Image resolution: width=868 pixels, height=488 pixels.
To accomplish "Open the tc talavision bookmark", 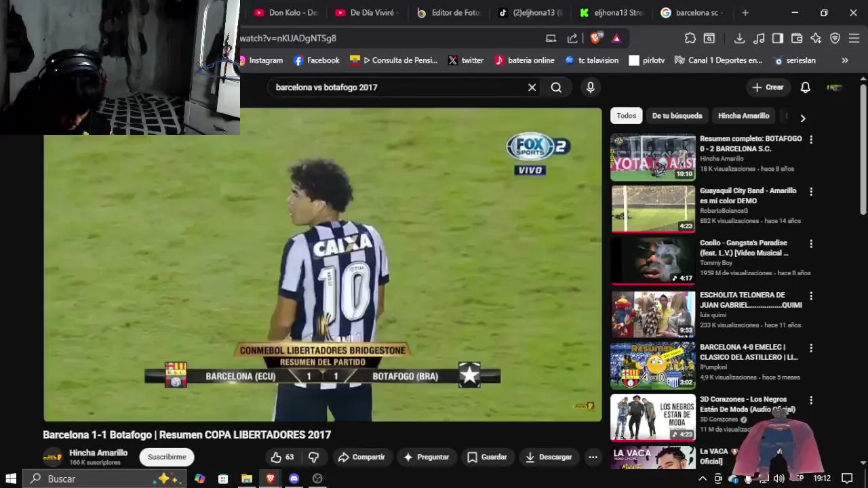I will [x=592, y=60].
